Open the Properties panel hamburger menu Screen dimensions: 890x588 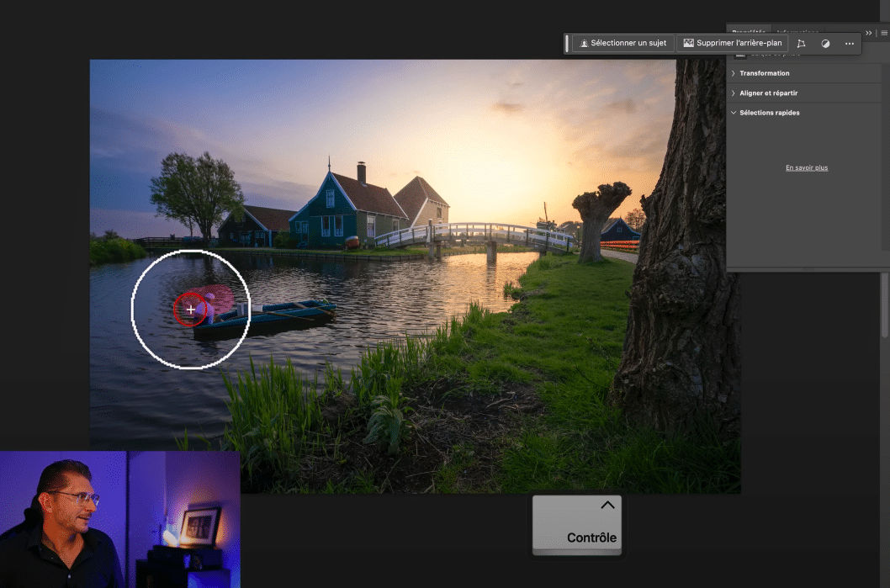coord(884,33)
